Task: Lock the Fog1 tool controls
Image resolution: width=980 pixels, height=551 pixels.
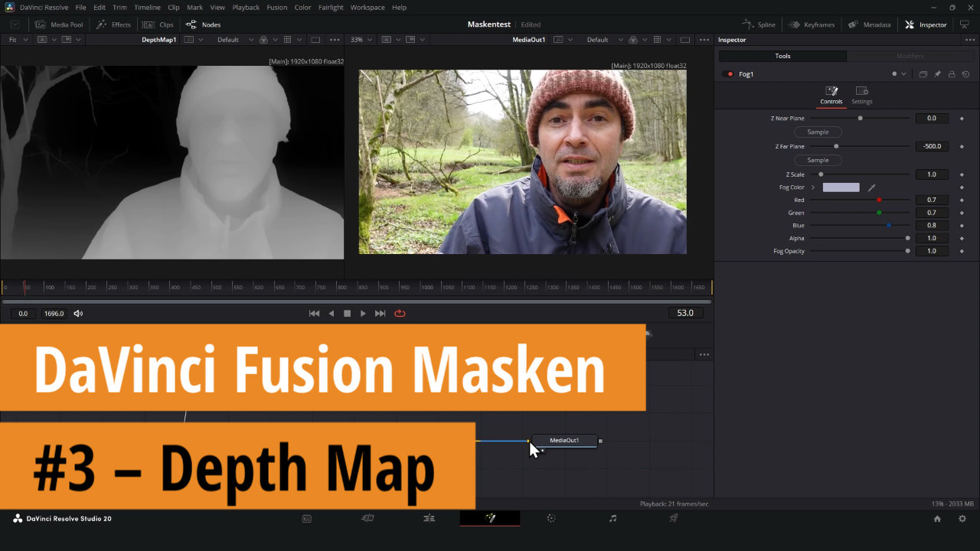Action: 951,74
